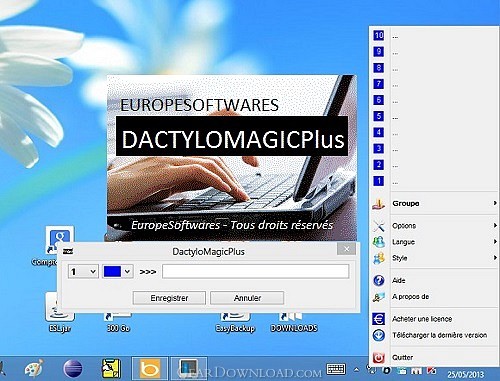Open the yellow notes taskbar icon

pyautogui.click(x=111, y=369)
